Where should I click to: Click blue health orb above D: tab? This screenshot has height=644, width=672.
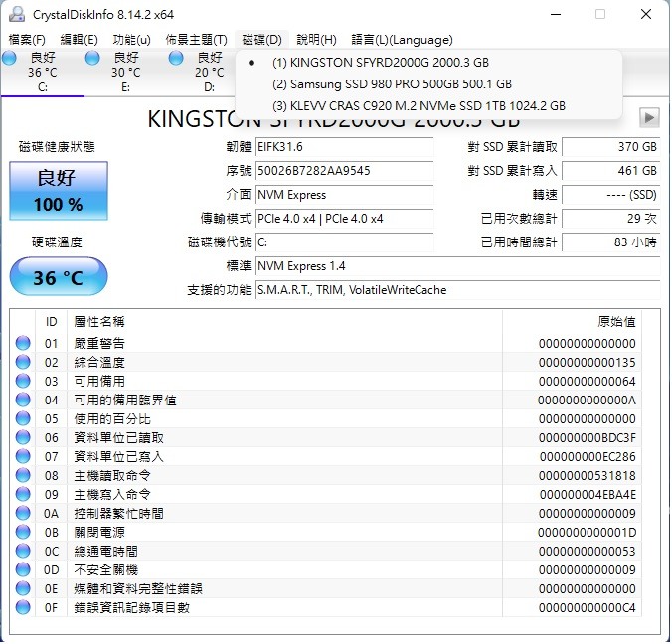pyautogui.click(x=176, y=58)
